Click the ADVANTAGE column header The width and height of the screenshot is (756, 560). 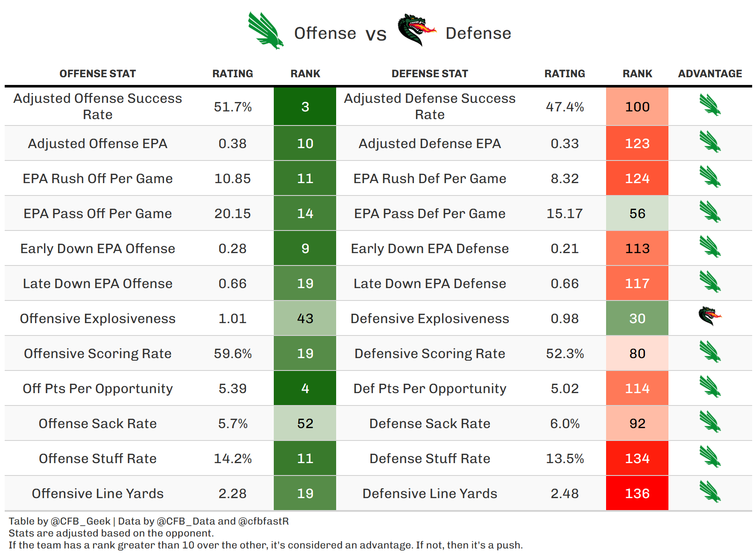(710, 74)
